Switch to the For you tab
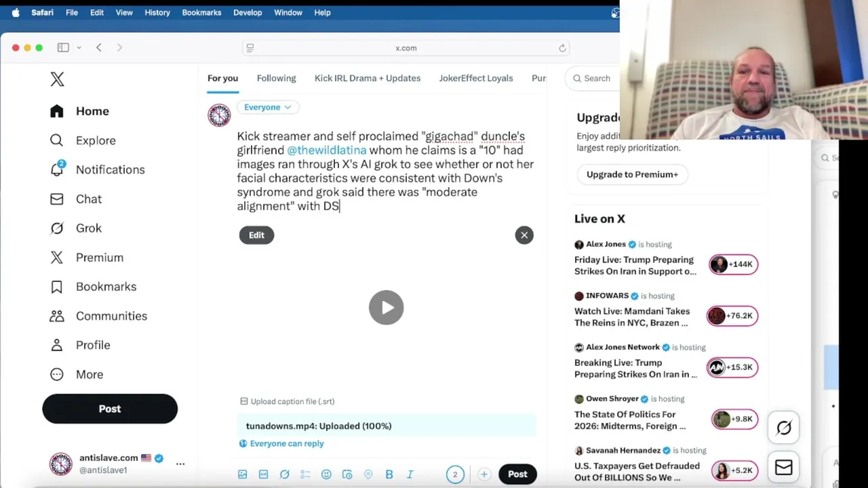 [x=222, y=78]
